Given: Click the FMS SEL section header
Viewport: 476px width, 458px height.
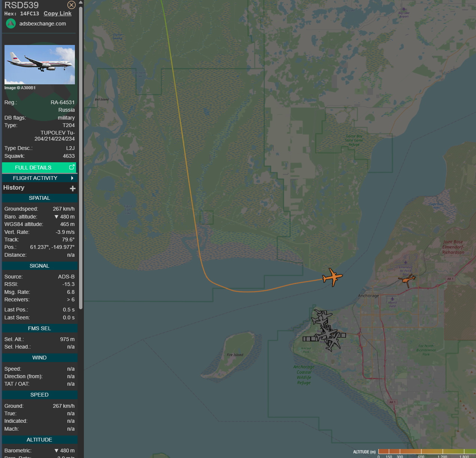Looking at the screenshot, I should point(40,328).
